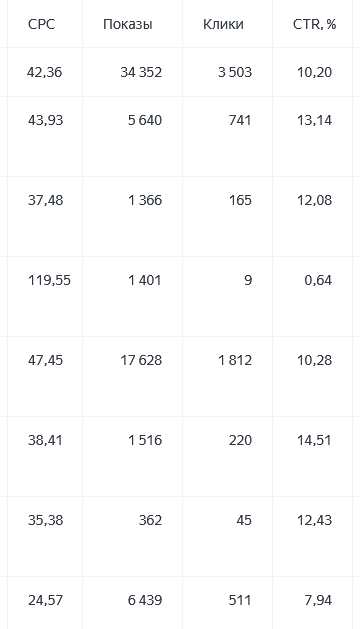360x629 pixels.
Task: Select the impressions cell 34 352
Action: pyautogui.click(x=141, y=72)
